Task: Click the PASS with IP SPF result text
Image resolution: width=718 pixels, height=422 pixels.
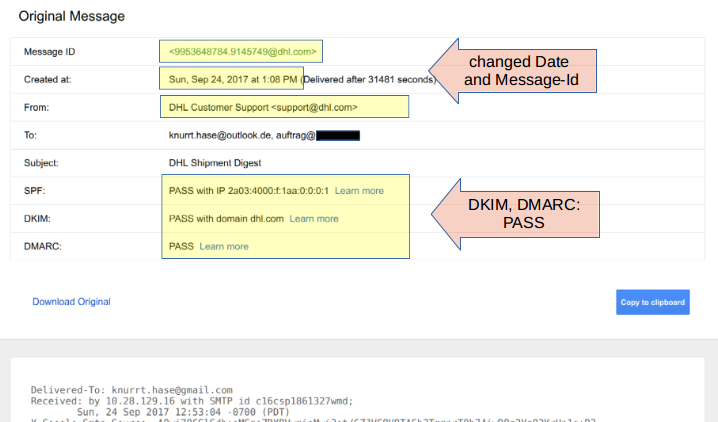Action: 249,190
